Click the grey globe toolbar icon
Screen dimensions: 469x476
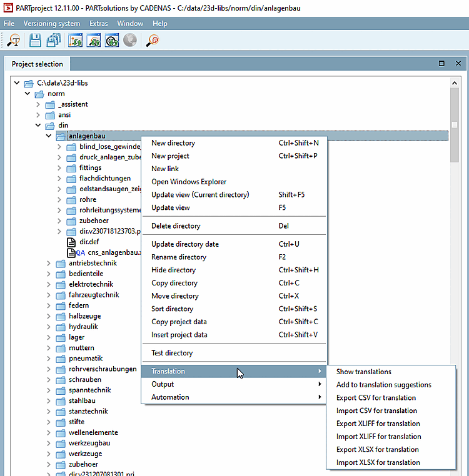point(130,40)
